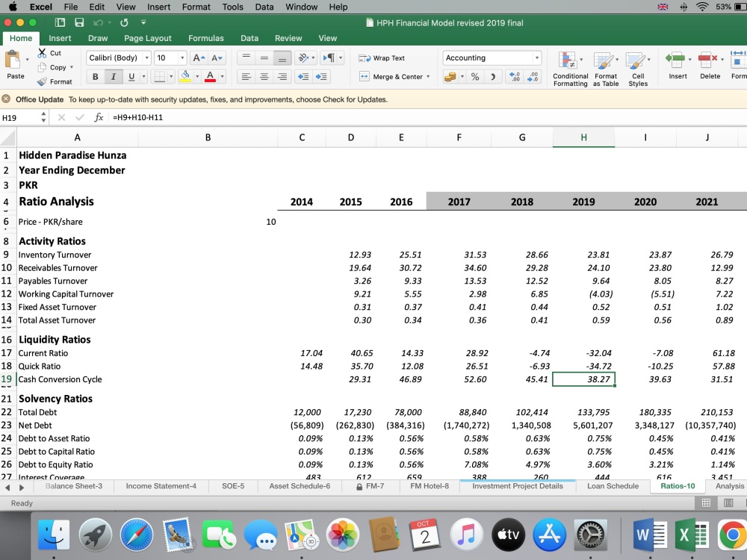Expand Merge & Center options arrow
The image size is (747, 560).
point(428,76)
